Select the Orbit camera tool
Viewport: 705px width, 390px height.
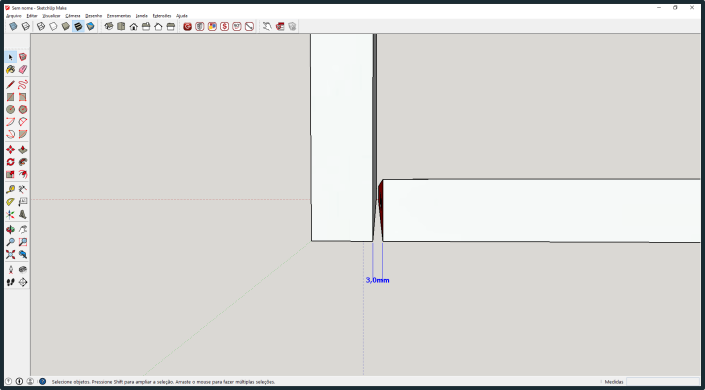click(x=10, y=230)
